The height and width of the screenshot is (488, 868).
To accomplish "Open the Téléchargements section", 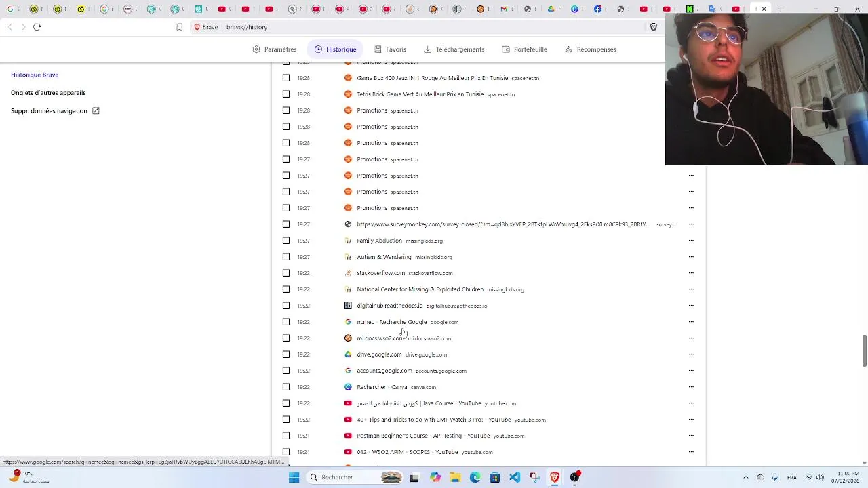I will (x=454, y=49).
